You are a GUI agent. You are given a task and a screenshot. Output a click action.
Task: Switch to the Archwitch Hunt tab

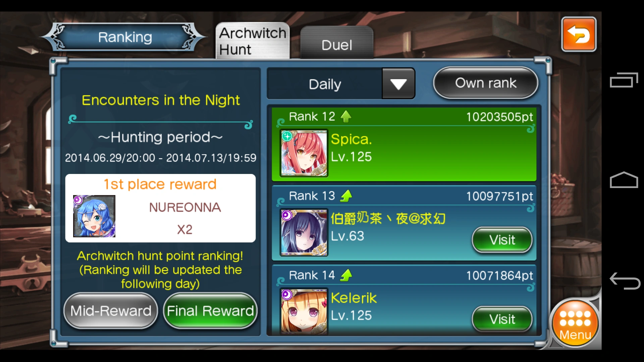pos(253,41)
